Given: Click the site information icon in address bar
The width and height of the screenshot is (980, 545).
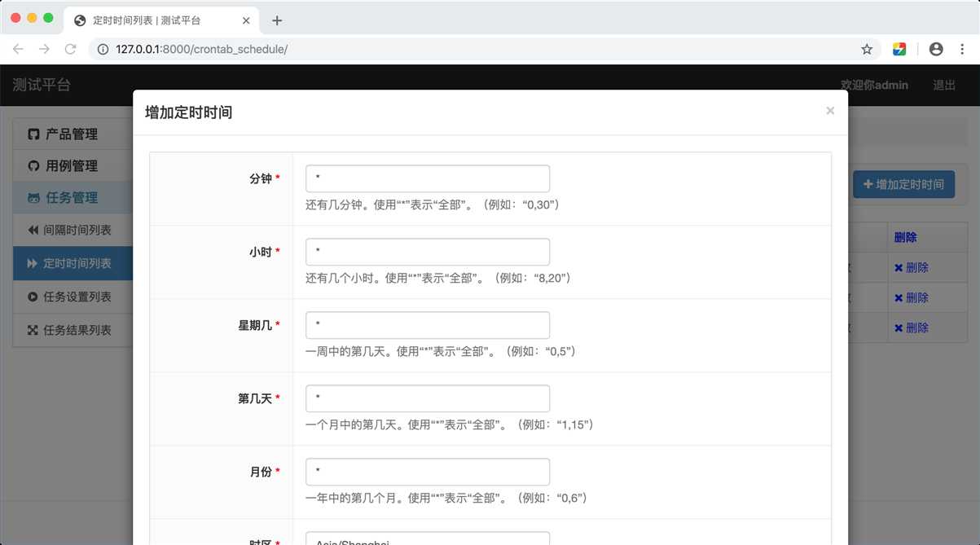Looking at the screenshot, I should [x=103, y=49].
